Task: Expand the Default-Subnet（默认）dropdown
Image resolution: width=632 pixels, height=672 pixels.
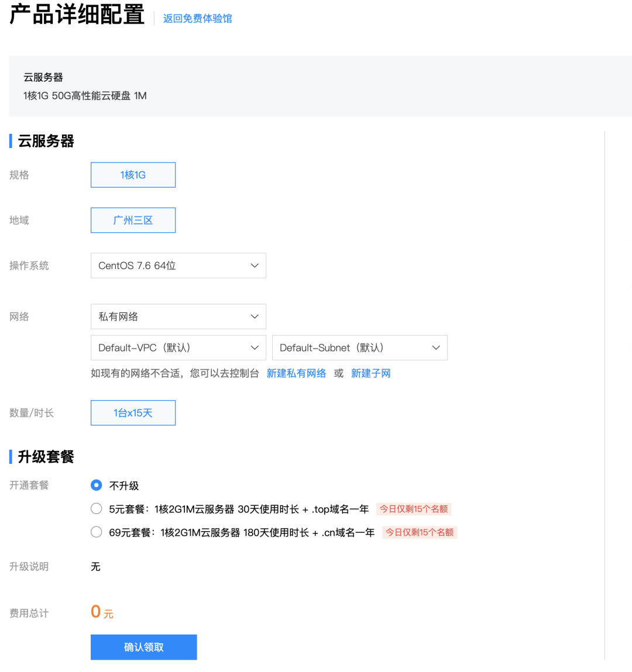Action: tap(360, 347)
